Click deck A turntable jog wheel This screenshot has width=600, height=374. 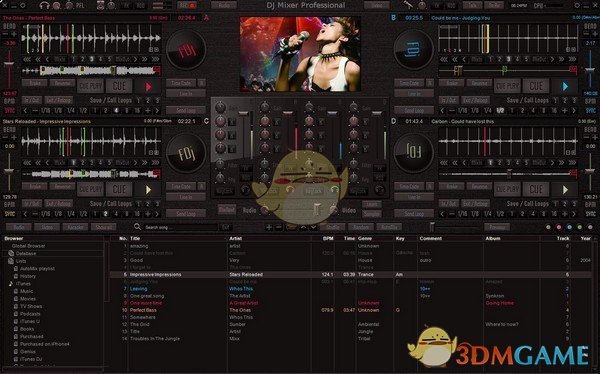pos(186,50)
